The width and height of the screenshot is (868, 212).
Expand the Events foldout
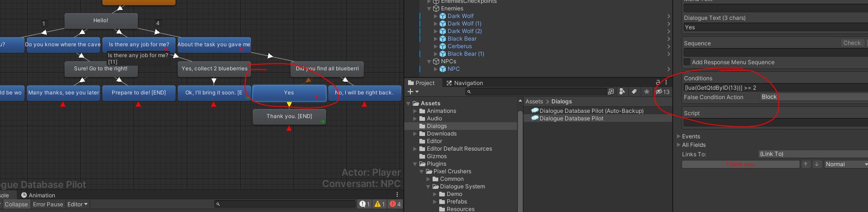[679, 136]
